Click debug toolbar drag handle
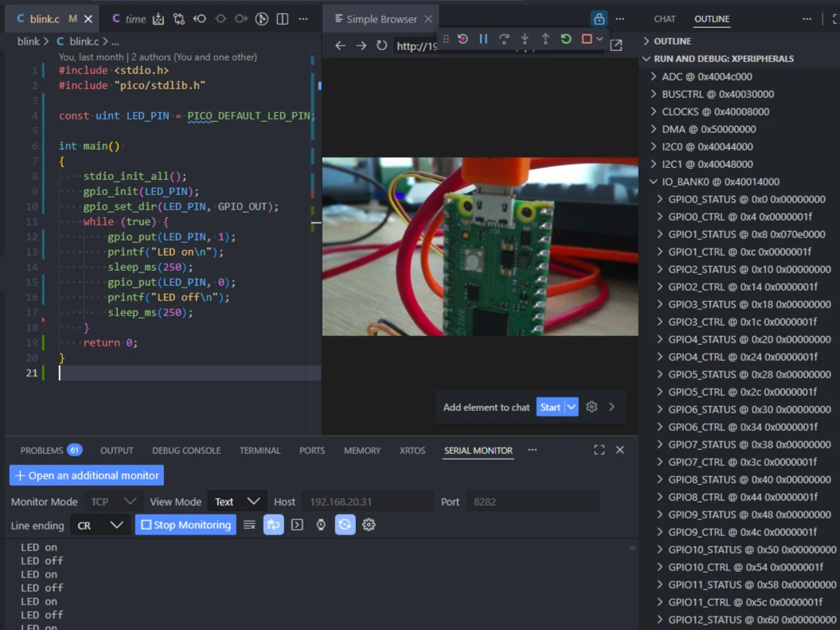Viewport: 840px width, 630px height. [446, 39]
